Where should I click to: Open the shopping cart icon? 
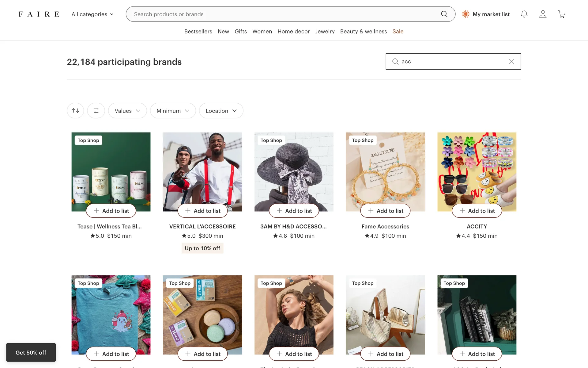coord(561,14)
